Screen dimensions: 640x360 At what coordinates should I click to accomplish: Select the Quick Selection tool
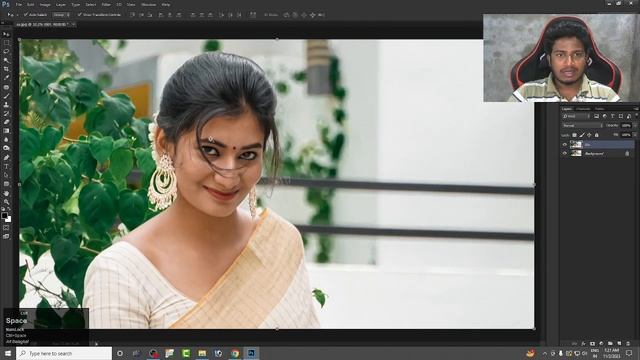tap(6, 60)
